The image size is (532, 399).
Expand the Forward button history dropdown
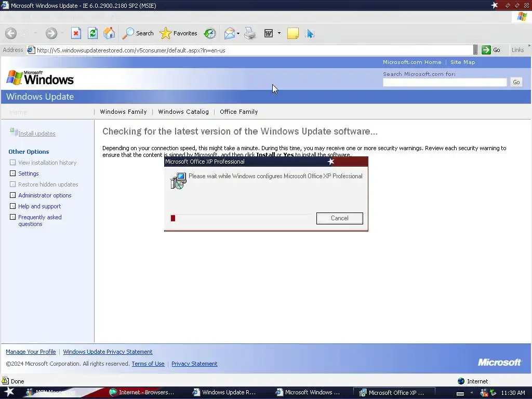point(62,33)
